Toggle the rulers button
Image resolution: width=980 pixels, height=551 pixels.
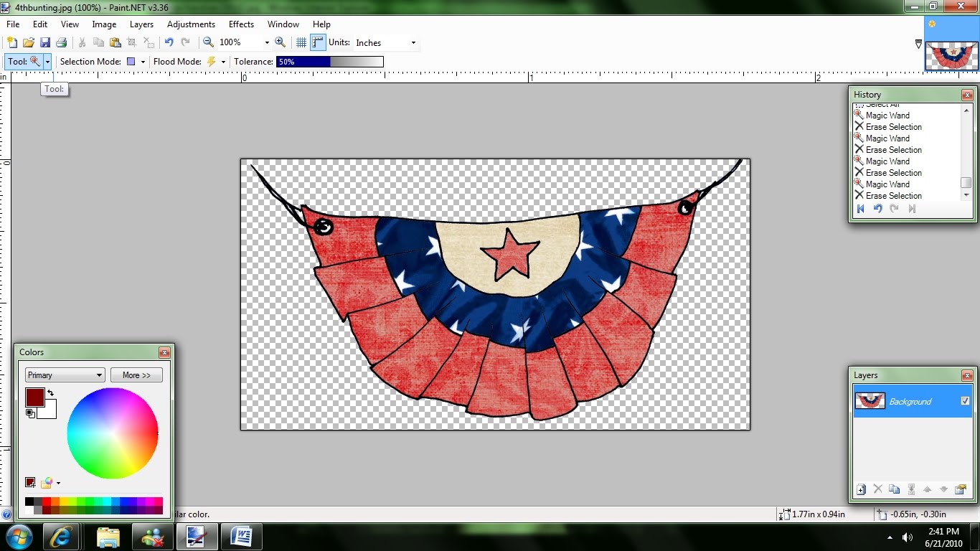(x=317, y=42)
